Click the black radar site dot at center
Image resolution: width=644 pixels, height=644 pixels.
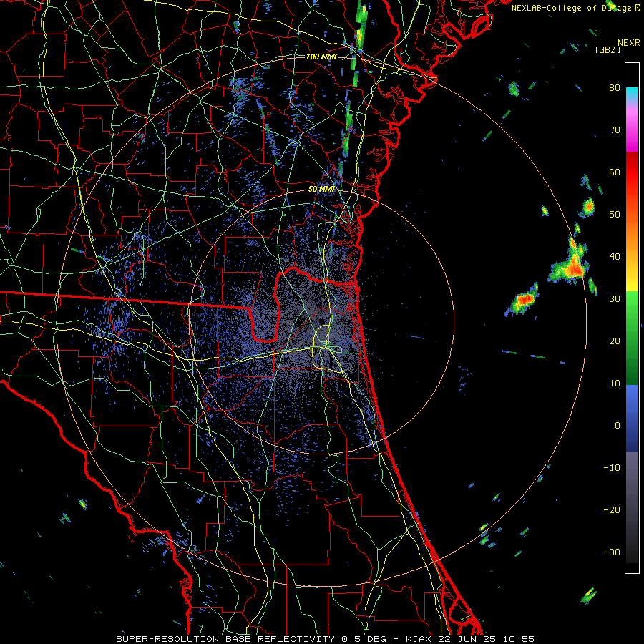[x=321, y=321]
